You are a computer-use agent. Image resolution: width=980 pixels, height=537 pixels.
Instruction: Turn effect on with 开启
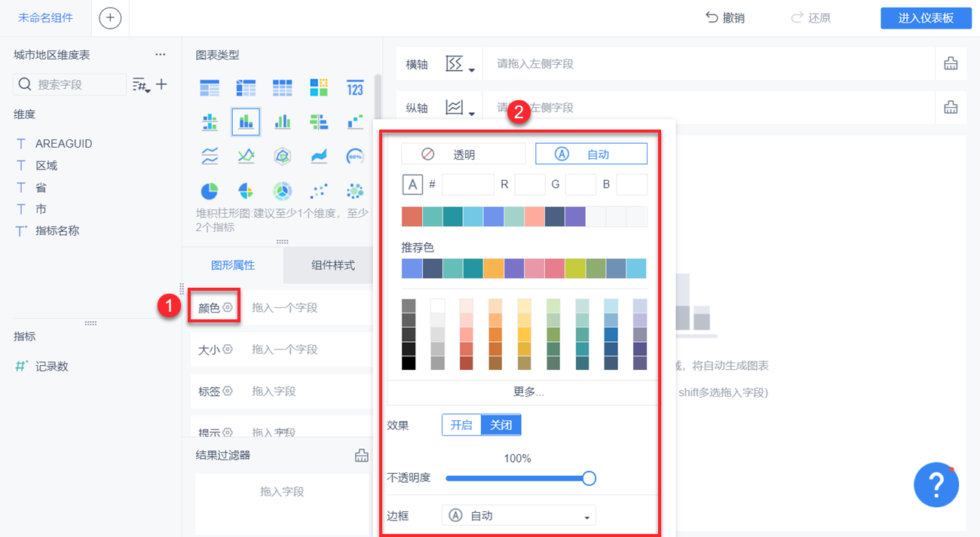(461, 425)
